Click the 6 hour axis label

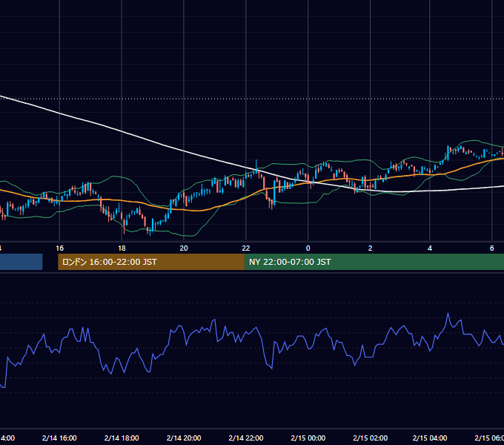click(492, 248)
